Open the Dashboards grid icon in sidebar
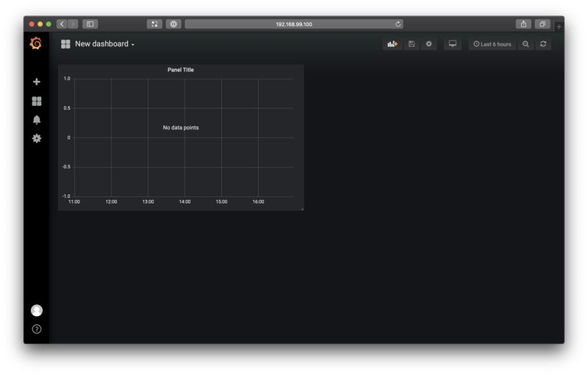Image resolution: width=588 pixels, height=375 pixels. [36, 101]
